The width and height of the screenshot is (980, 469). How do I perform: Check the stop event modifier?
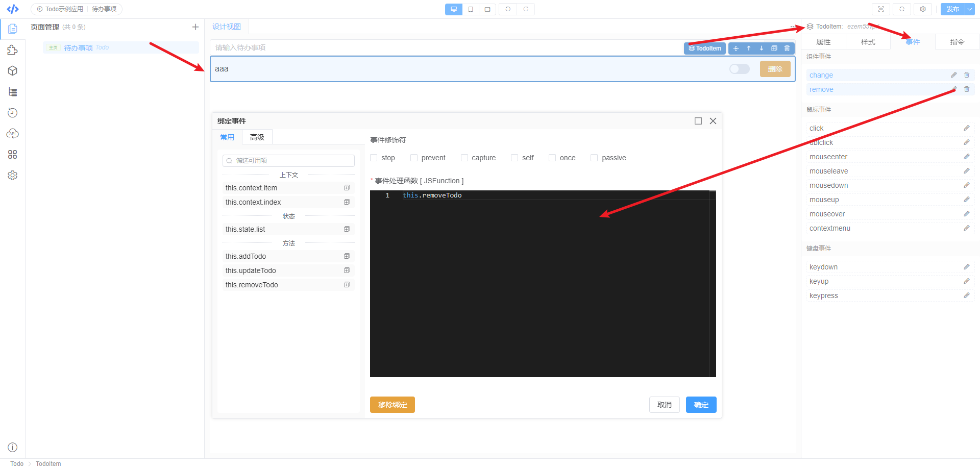(x=374, y=158)
